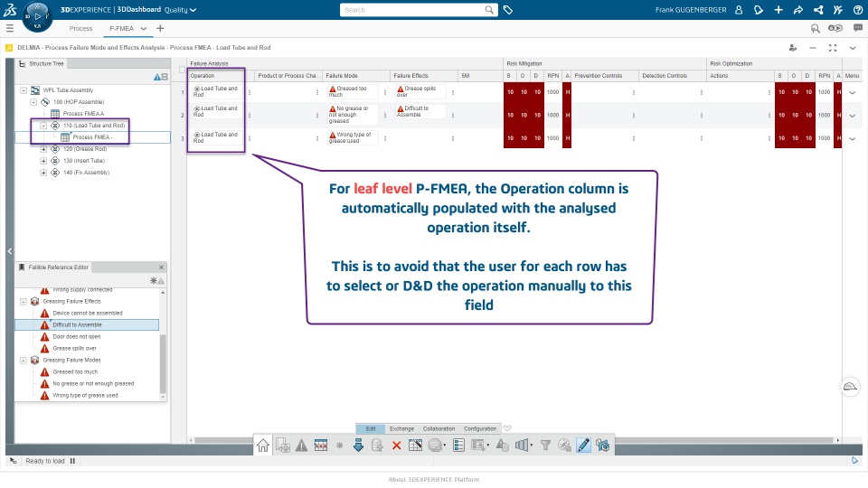Select 110 (Load Tube and Rod) tree item
Viewport: 868px width, 488px height.
93,126
